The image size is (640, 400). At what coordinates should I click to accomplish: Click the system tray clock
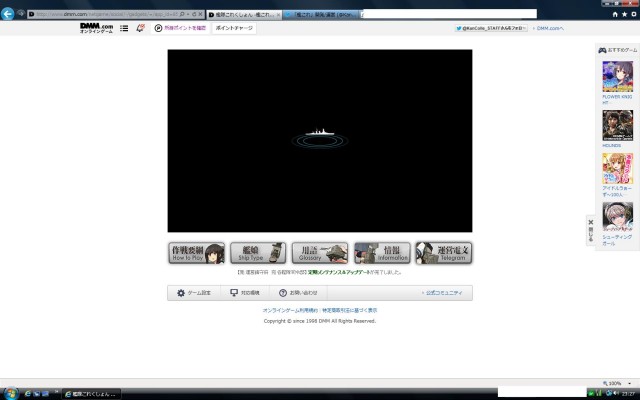pyautogui.click(x=628, y=394)
